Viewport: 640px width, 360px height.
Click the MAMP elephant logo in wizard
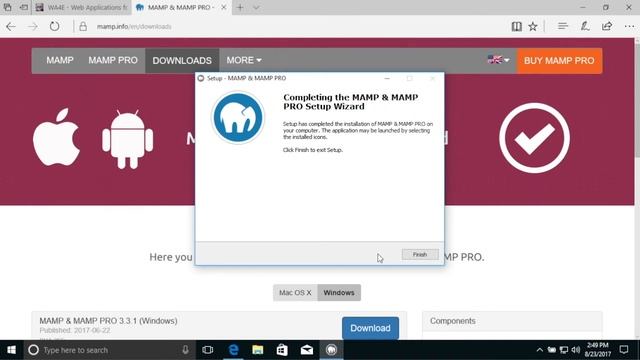click(x=238, y=118)
